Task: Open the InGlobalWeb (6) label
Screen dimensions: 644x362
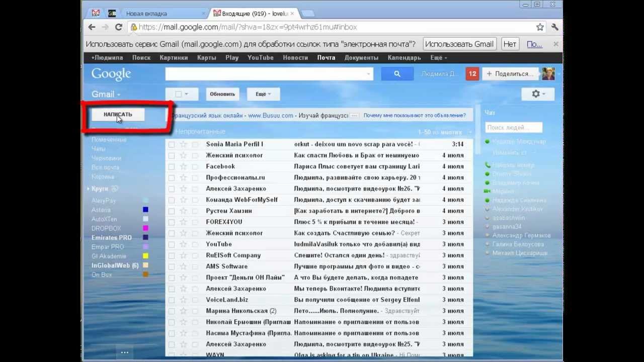Action: click(x=115, y=265)
